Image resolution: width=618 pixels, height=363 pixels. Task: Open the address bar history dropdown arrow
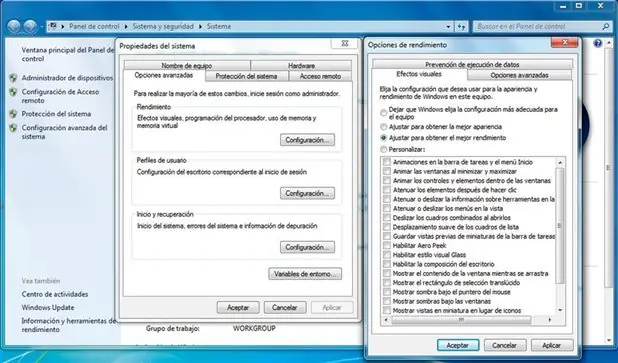pyautogui.click(x=449, y=27)
